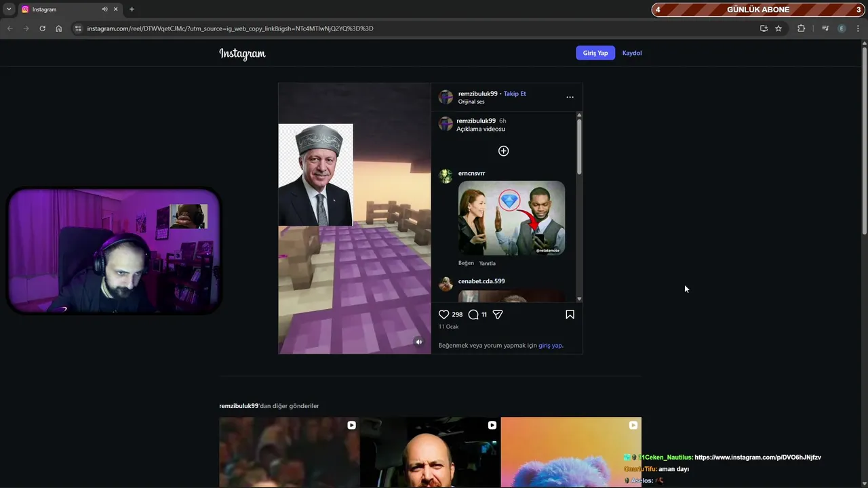
Task: Open the cenabet.cda.599 commenter profile
Action: (481, 281)
